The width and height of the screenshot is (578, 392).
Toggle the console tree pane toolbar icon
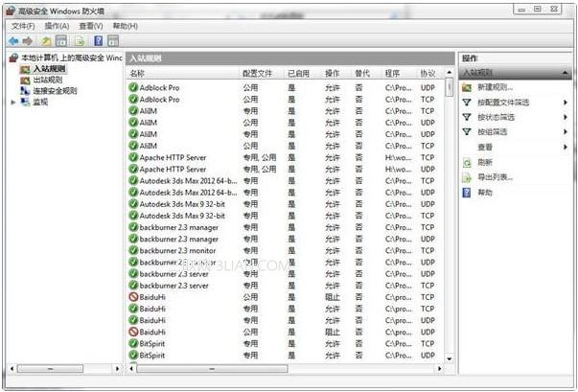61,40
